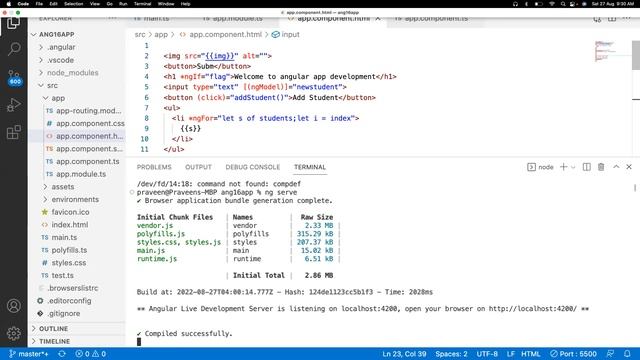Expand the environments folder
640x360 pixels.
[78, 199]
